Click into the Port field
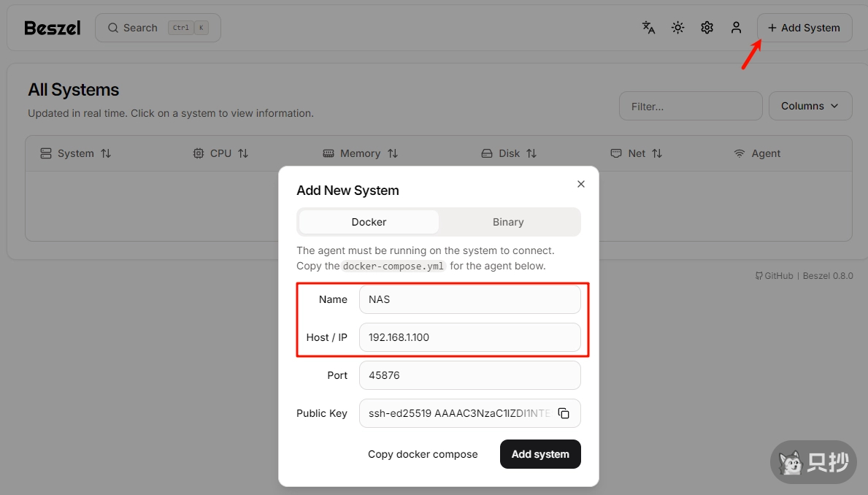Image resolution: width=868 pixels, height=495 pixels. tap(469, 375)
